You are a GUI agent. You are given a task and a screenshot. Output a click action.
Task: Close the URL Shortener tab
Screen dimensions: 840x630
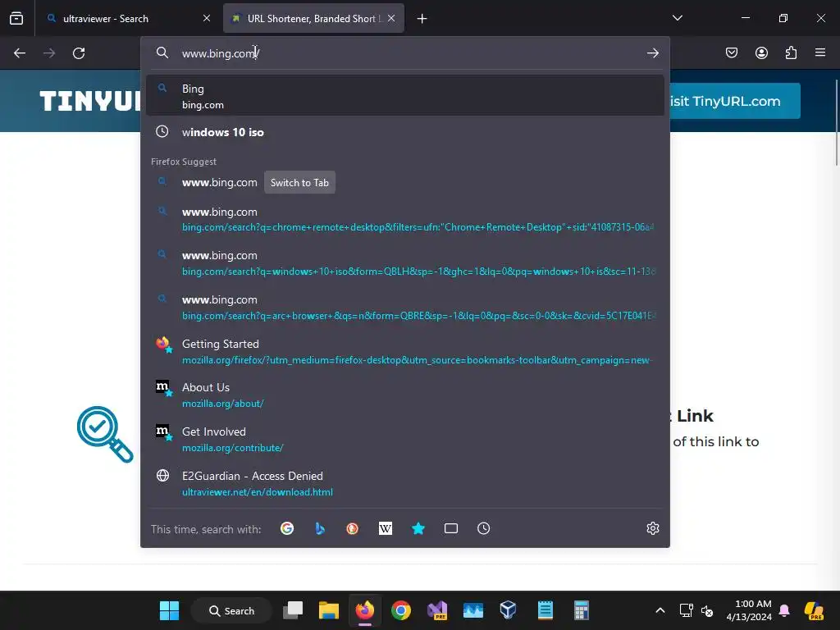tap(391, 18)
